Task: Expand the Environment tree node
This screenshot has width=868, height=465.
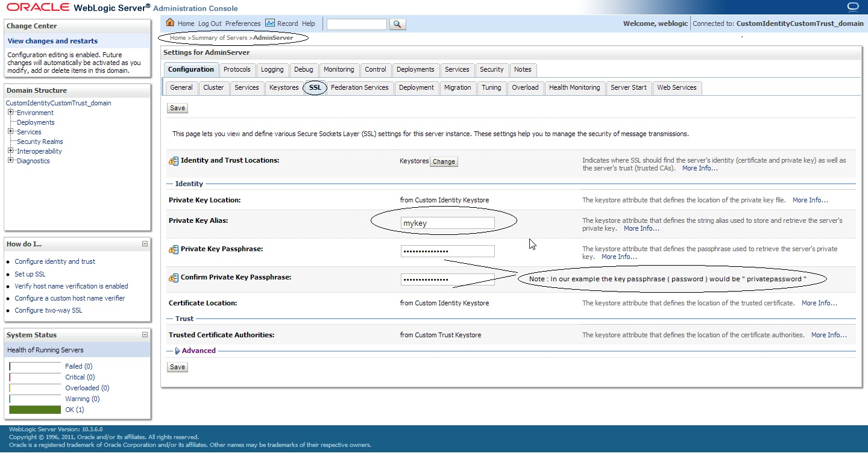Action: click(x=11, y=112)
